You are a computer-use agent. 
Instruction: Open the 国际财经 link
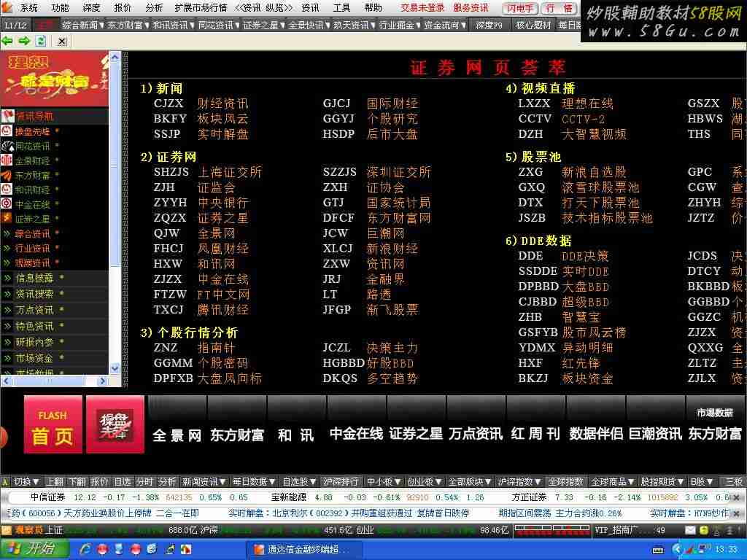pyautogui.click(x=392, y=104)
